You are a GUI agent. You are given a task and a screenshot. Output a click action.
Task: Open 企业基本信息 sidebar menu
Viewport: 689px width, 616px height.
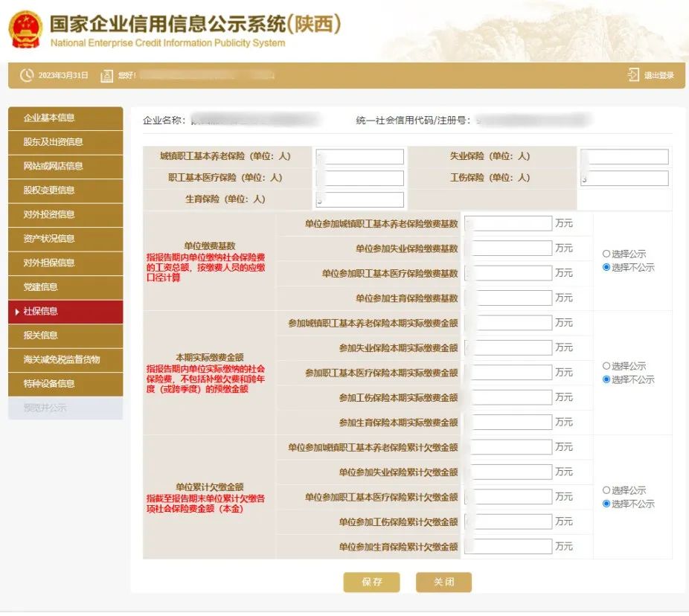tap(65, 118)
